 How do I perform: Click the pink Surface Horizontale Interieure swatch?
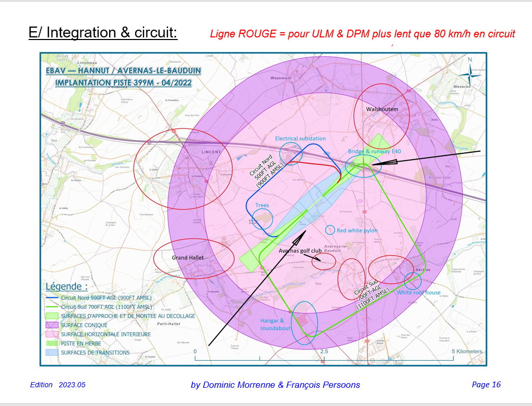[52, 334]
